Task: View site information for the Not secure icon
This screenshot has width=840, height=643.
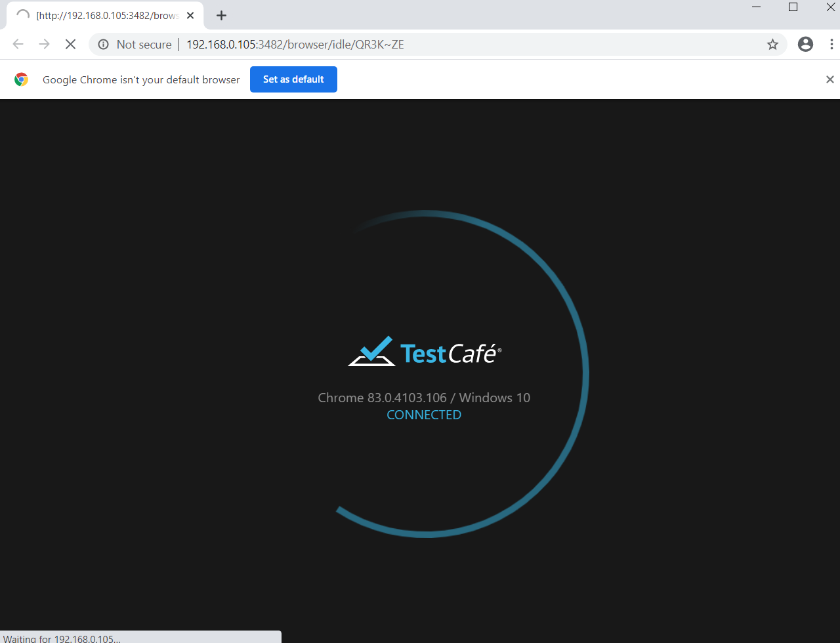Action: (103, 45)
